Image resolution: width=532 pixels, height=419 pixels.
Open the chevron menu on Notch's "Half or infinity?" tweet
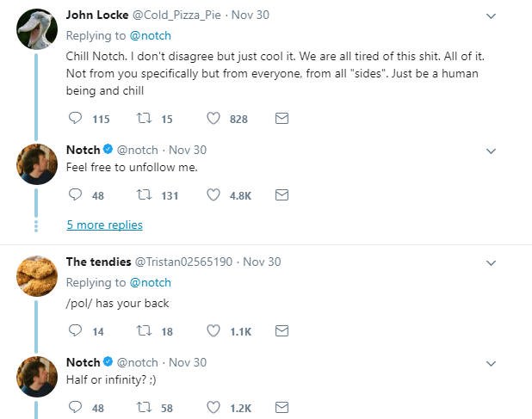pos(491,363)
